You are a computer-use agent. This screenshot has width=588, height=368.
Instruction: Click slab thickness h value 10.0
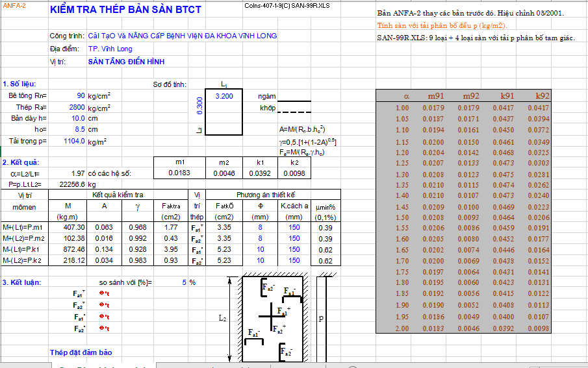[x=78, y=118]
